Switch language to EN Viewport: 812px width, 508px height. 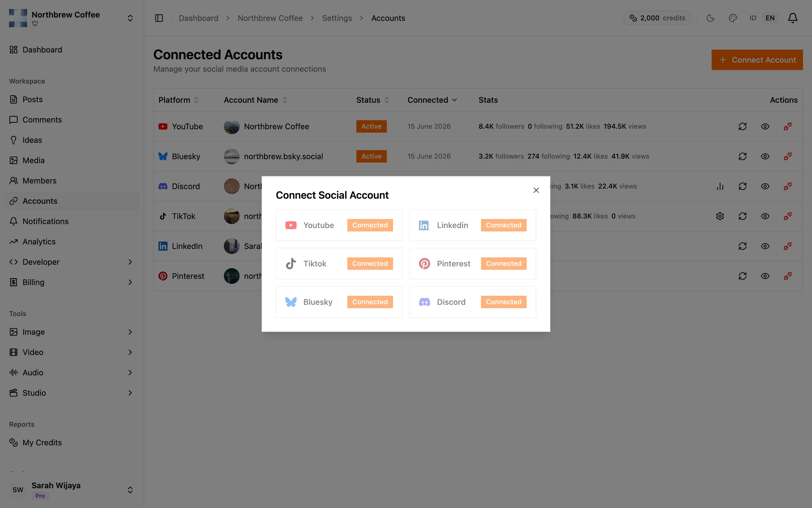coord(770,18)
